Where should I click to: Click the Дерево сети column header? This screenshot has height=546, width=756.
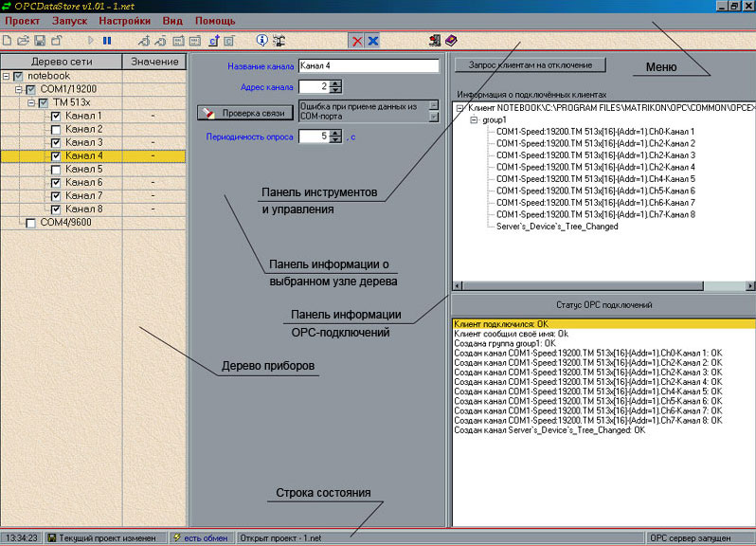pyautogui.click(x=62, y=62)
